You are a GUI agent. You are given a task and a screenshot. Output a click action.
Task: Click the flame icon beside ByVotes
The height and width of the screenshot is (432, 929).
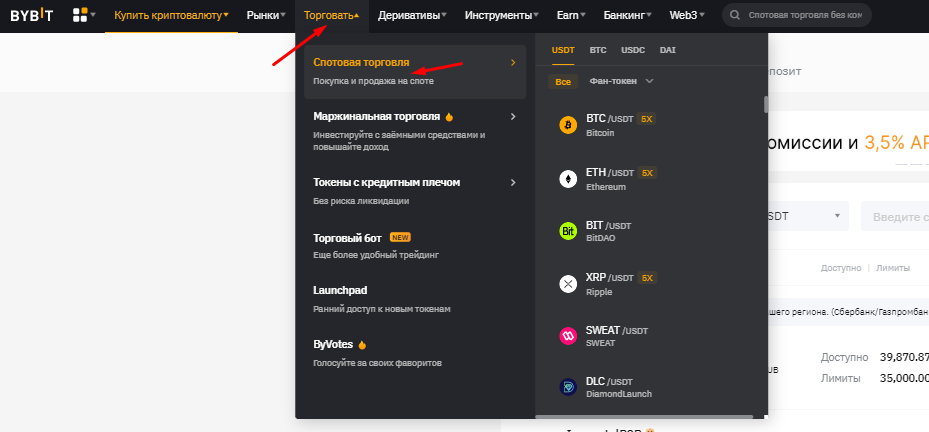(363, 345)
